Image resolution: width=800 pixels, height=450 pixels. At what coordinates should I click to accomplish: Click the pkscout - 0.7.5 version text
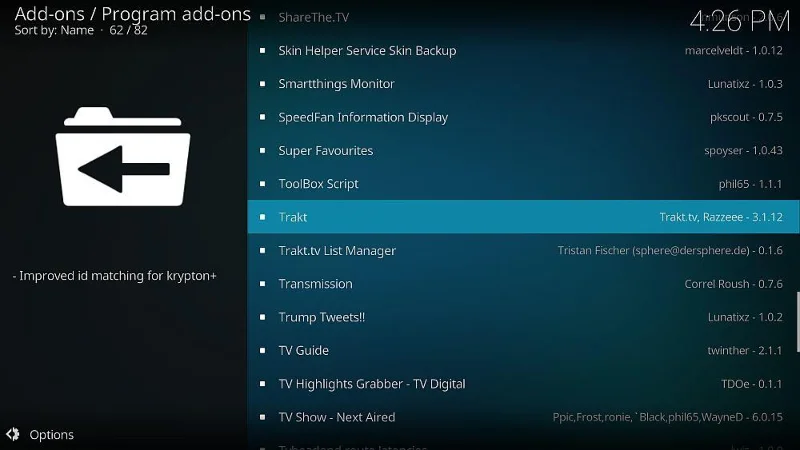(x=746, y=117)
